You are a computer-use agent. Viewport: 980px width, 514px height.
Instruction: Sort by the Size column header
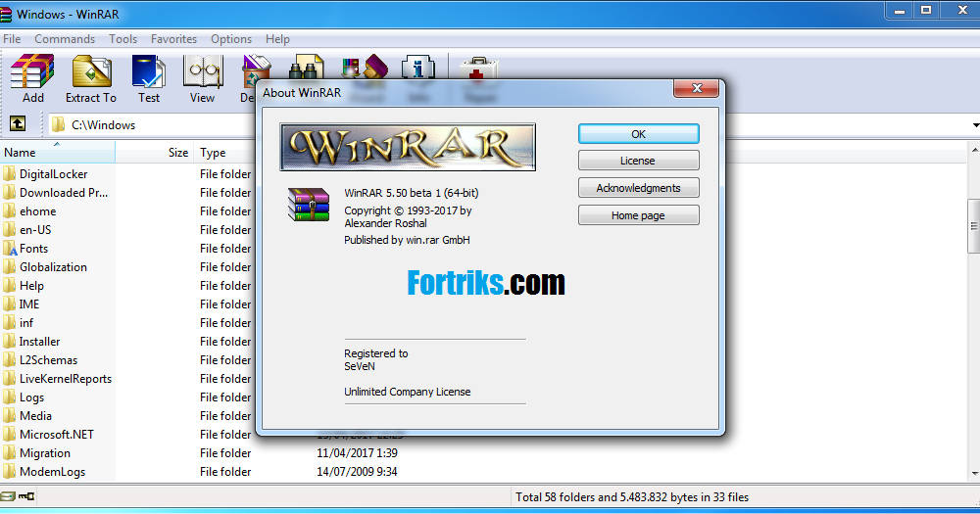tap(155, 152)
